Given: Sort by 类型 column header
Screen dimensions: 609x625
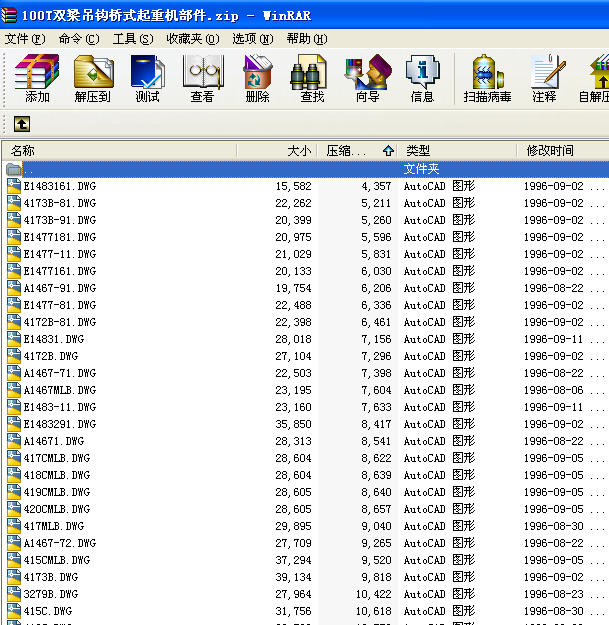Looking at the screenshot, I should 458,151.
